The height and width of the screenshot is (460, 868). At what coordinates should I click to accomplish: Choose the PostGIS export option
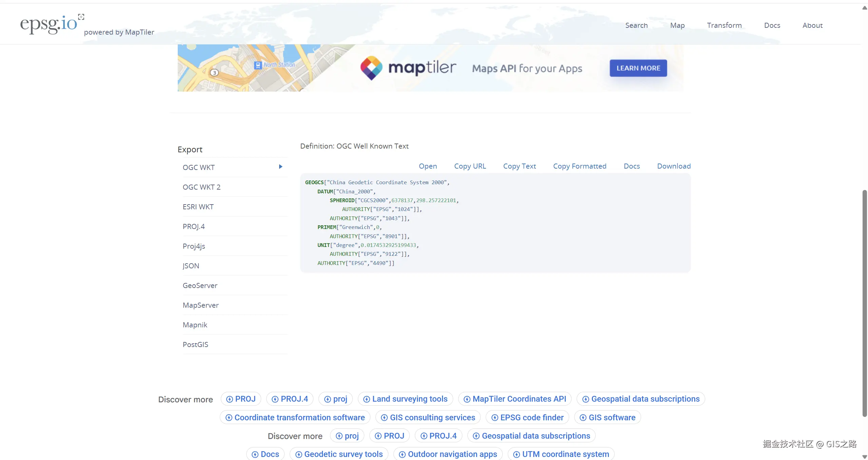[x=195, y=344]
